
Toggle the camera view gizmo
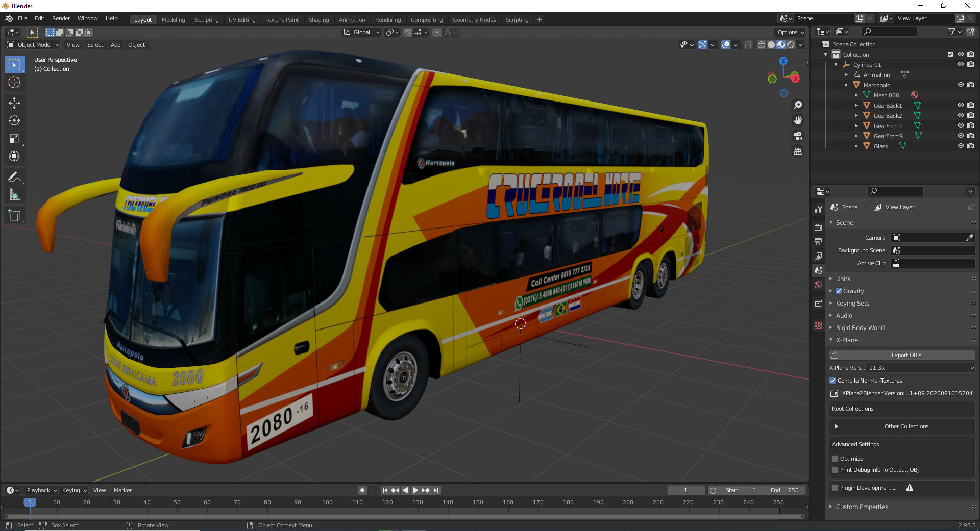(x=798, y=136)
